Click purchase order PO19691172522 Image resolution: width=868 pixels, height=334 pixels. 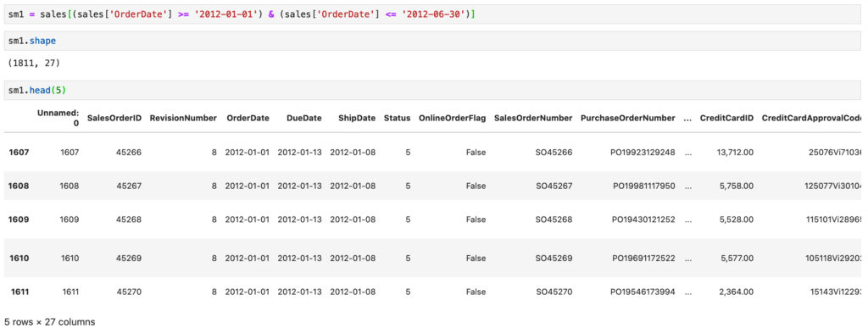coord(643,258)
